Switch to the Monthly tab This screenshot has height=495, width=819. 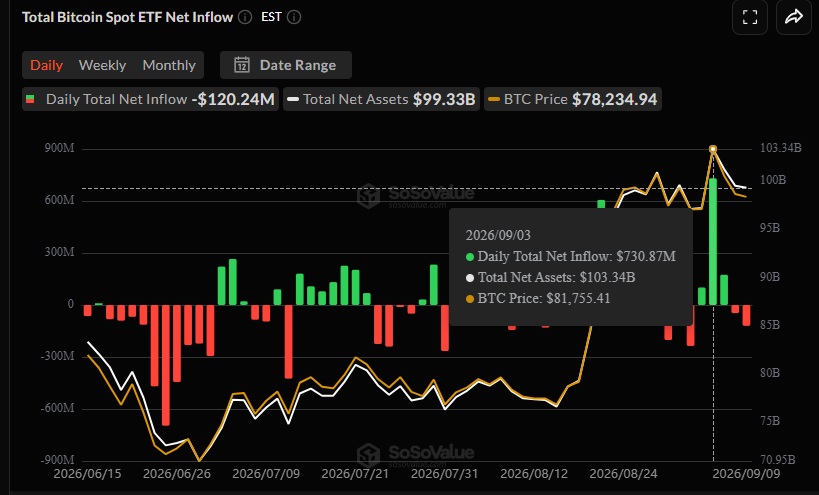169,65
